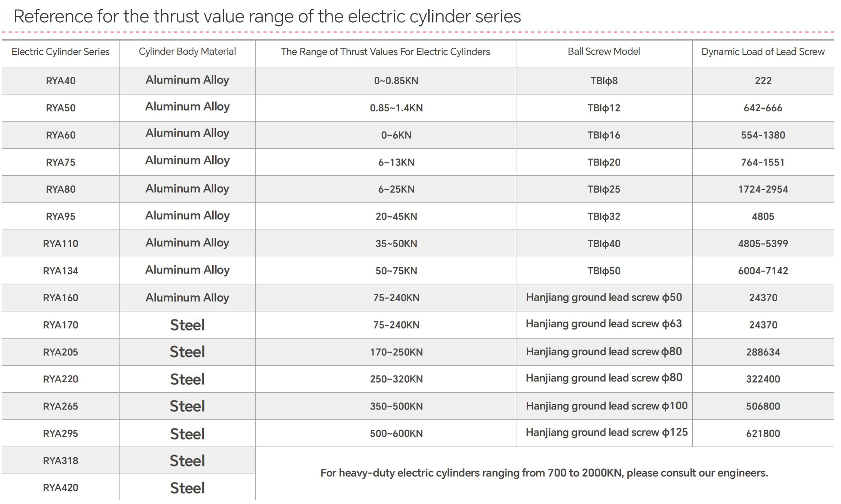Click the RYA80 series row label
The width and height of the screenshot is (841, 504).
(x=60, y=189)
